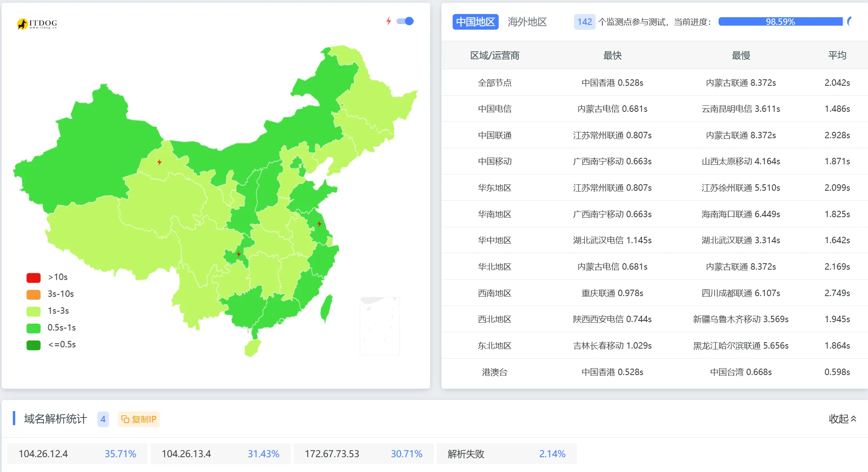Click lightning marker on Jiangsu province
This screenshot has width=868, height=472.
pyautogui.click(x=319, y=224)
